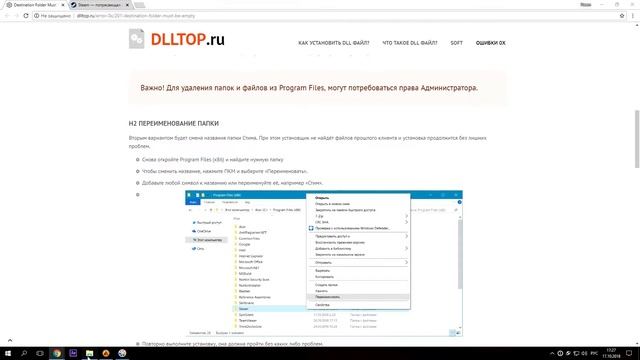The height and width of the screenshot is (360, 640).
Task: Switch to the Destination Folder Must tab
Action: (35, 5)
